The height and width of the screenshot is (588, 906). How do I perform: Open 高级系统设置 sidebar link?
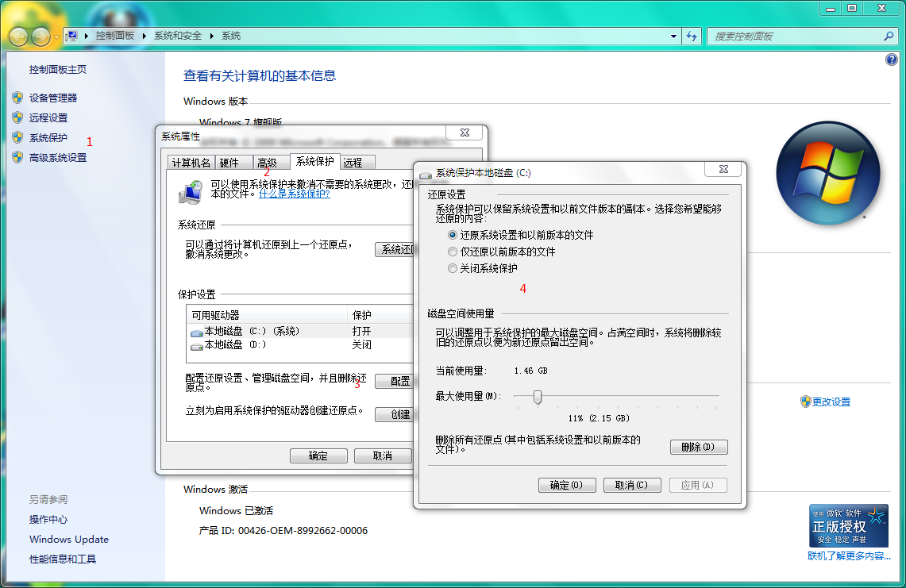pyautogui.click(x=58, y=158)
